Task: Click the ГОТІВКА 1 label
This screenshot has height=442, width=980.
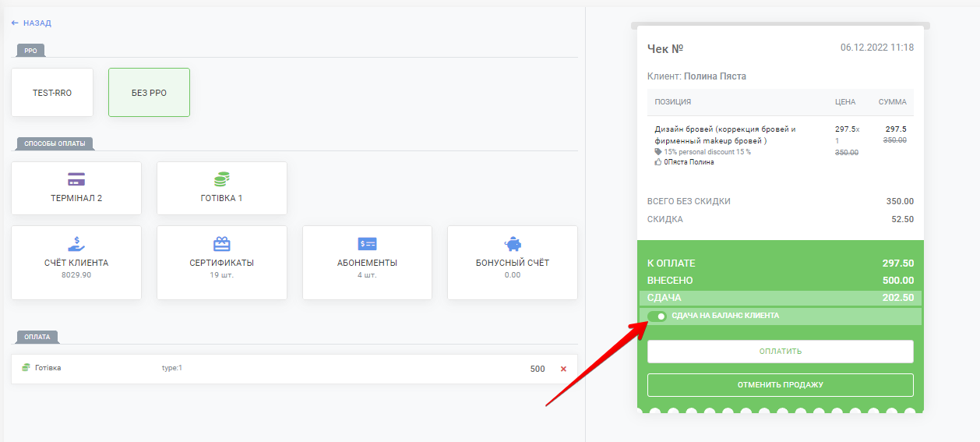Action: click(222, 198)
